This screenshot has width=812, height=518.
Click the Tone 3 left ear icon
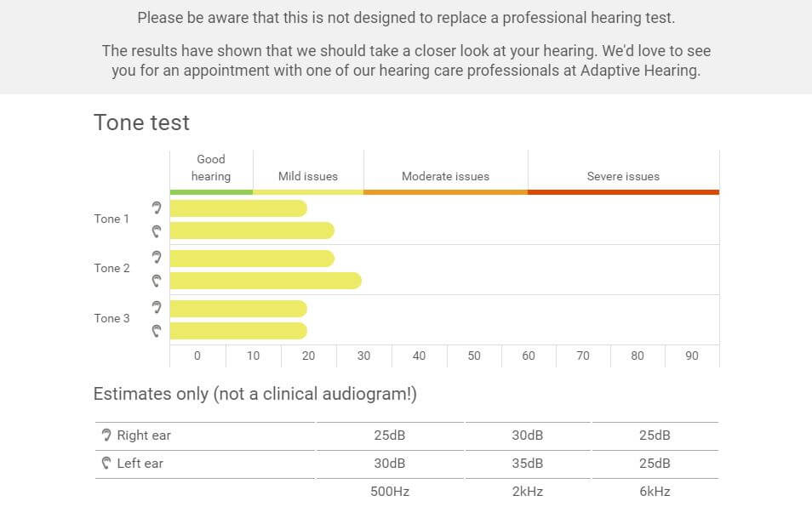click(157, 331)
